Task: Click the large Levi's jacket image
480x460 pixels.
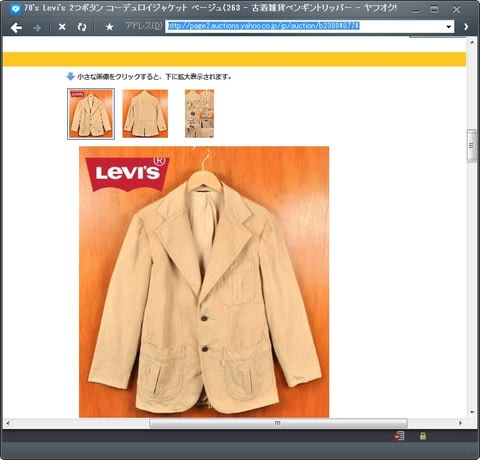Action: pyautogui.click(x=204, y=282)
